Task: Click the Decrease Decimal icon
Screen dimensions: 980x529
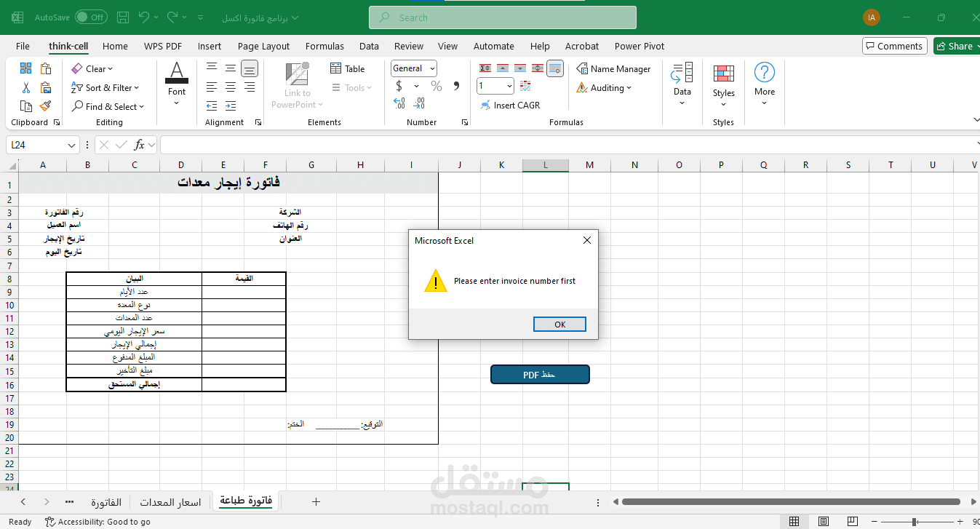Action: (x=419, y=105)
